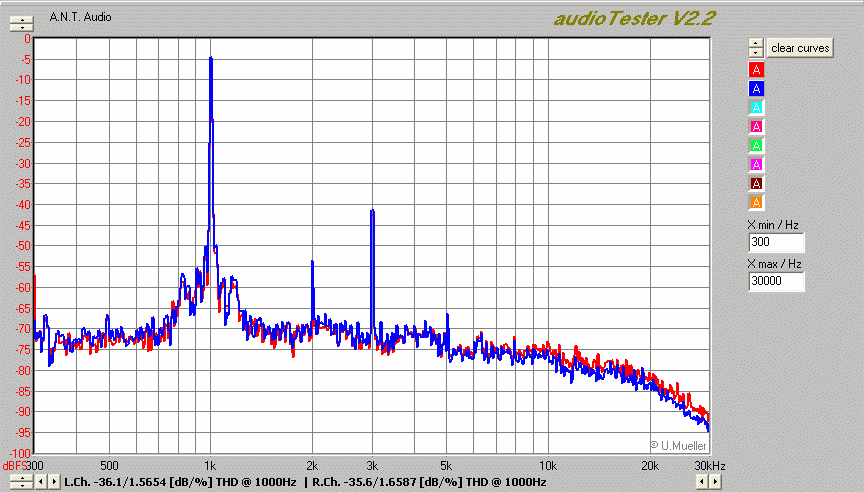Click the up arrow beside clear curves

tap(756, 43)
